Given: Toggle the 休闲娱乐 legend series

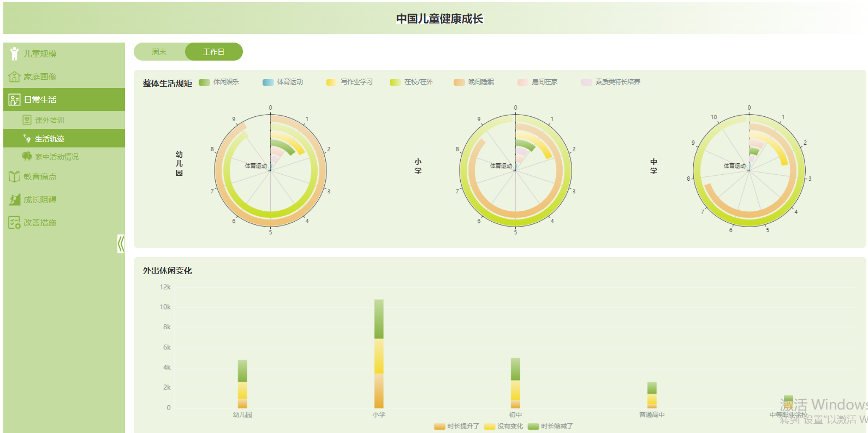Looking at the screenshot, I should [219, 82].
